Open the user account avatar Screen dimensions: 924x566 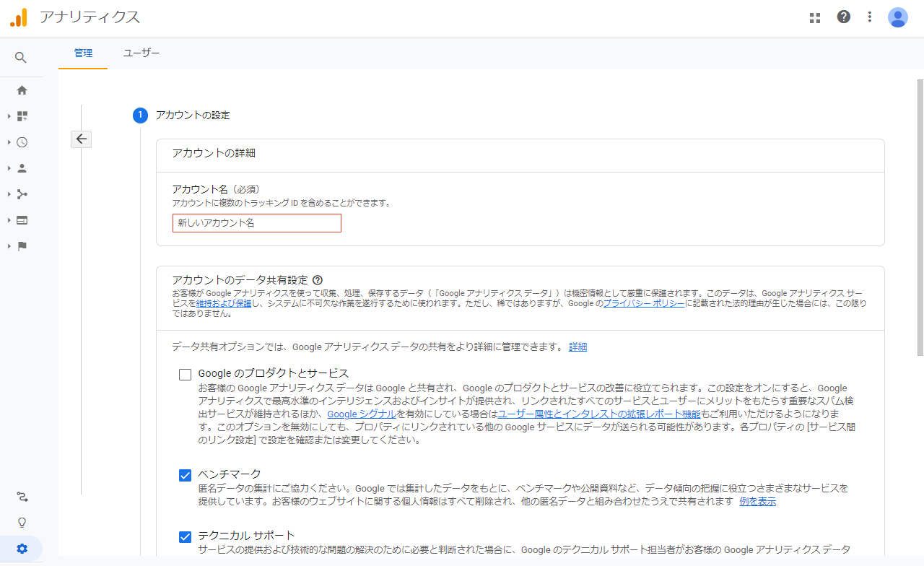coord(898,17)
